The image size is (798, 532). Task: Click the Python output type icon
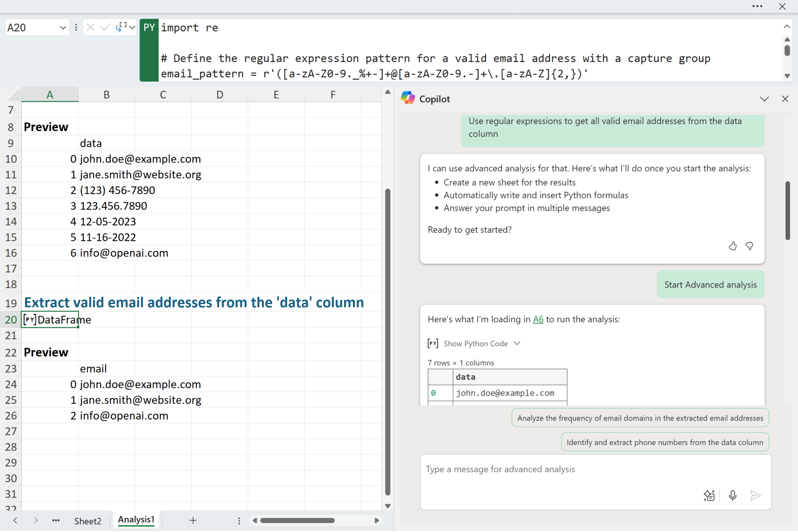(x=121, y=27)
